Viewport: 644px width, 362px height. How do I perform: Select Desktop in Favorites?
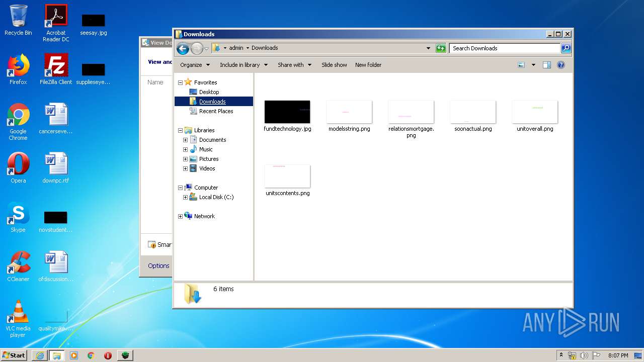[x=209, y=92]
